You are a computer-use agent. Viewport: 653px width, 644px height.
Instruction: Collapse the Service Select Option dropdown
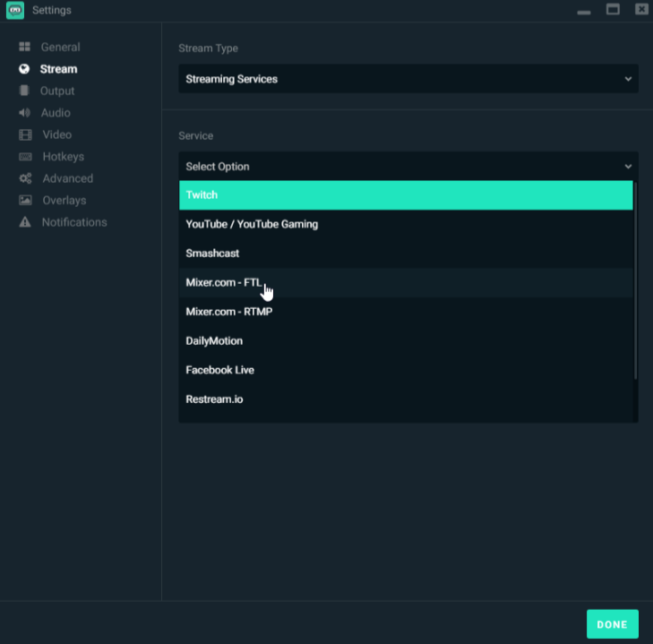408,167
